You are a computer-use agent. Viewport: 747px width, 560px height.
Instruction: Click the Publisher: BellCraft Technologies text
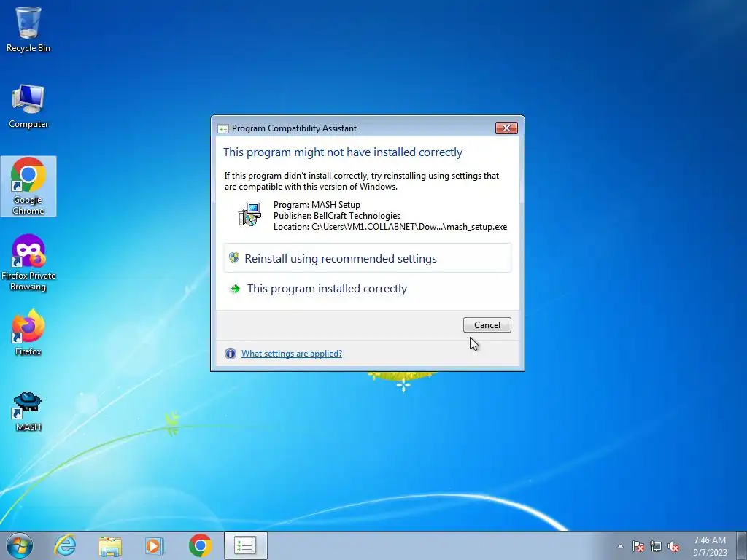337,216
